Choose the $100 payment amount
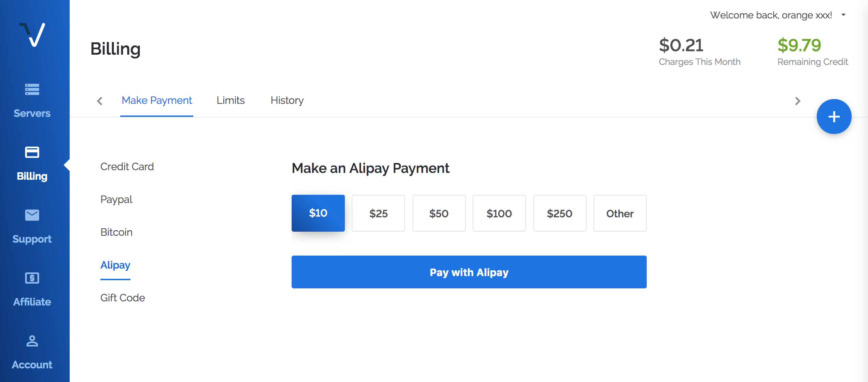The height and width of the screenshot is (382, 868). [499, 213]
